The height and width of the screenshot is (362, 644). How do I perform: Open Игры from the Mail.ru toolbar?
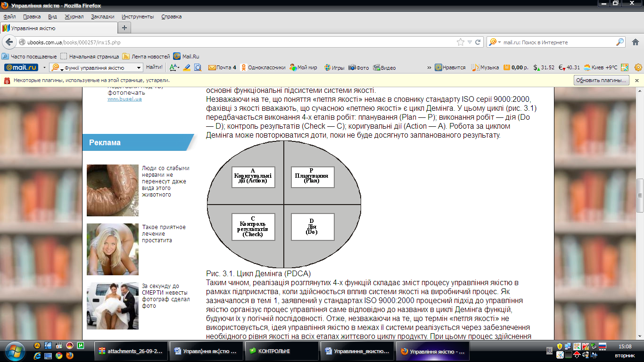[x=334, y=67]
